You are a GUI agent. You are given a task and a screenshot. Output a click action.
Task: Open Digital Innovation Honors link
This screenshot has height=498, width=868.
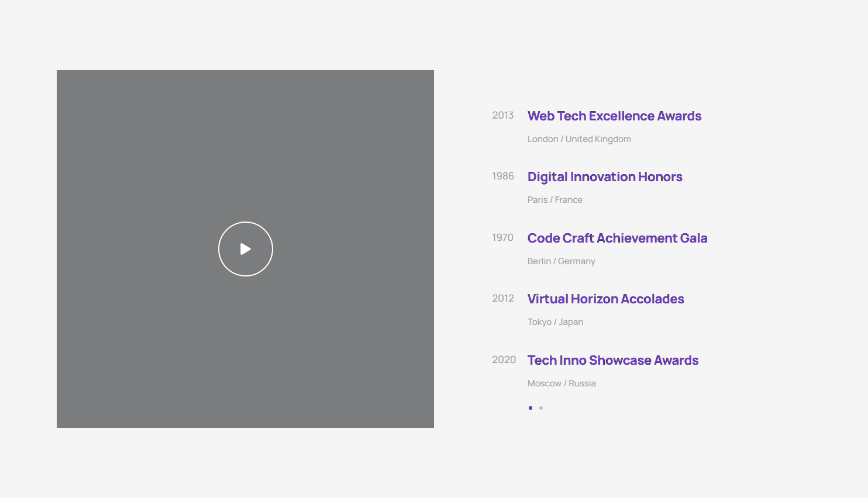(605, 177)
